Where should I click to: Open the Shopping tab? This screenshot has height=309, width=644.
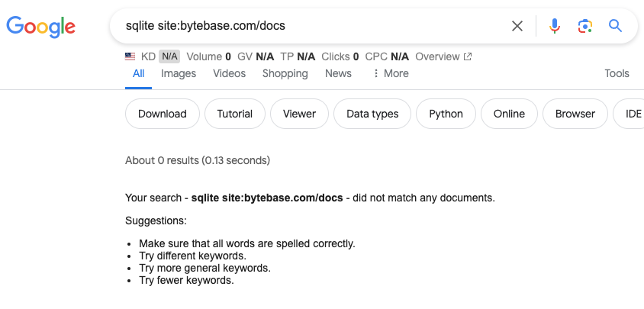[285, 73]
